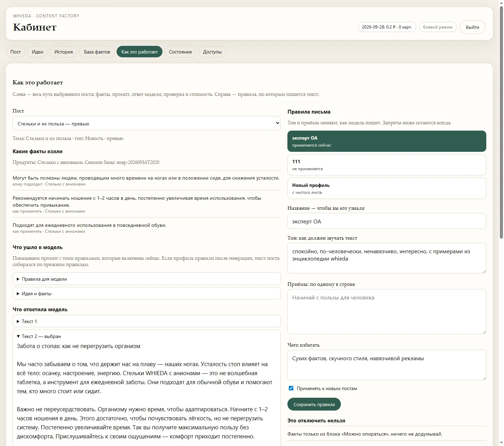This screenshot has width=504, height=446.
Task: Choose the 111 writing profile
Action: tap(387, 165)
